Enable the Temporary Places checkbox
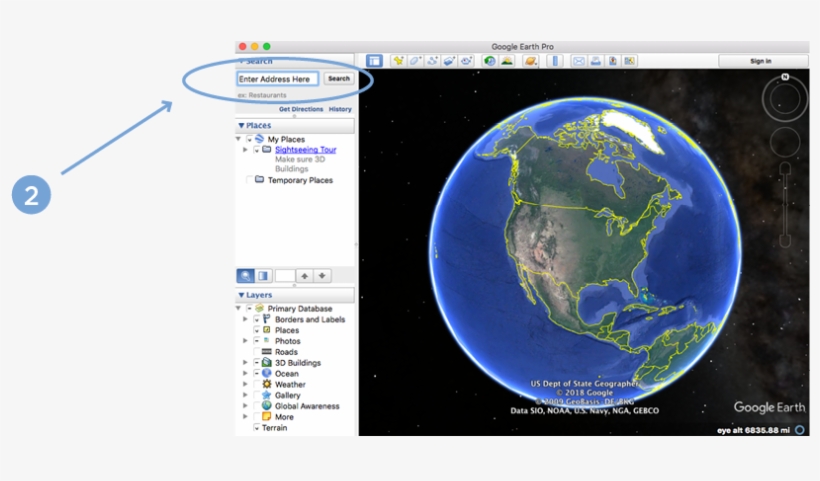 tap(249, 180)
